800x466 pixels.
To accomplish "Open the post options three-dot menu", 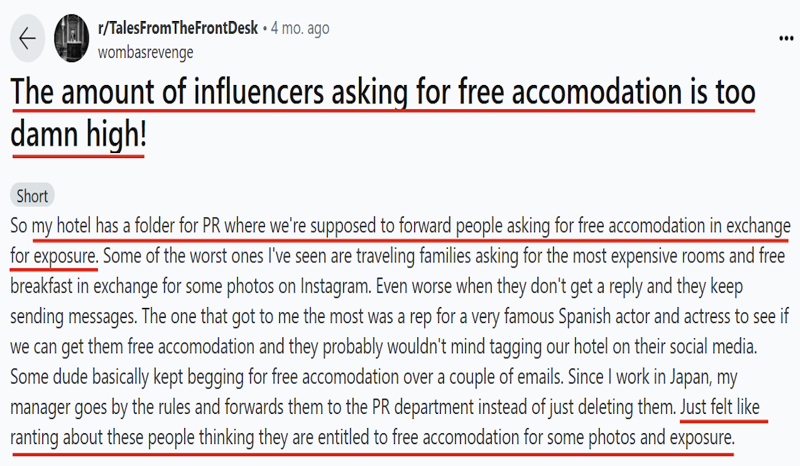I will [x=786, y=38].
